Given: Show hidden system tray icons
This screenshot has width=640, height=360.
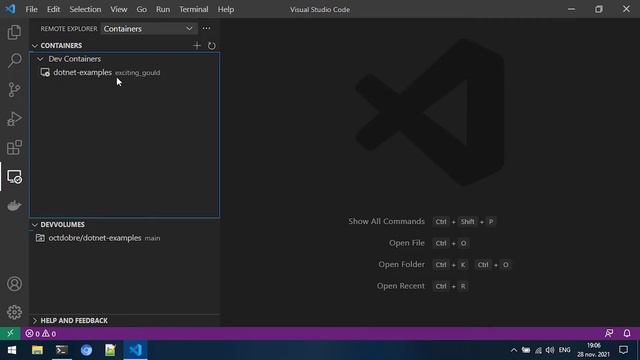Looking at the screenshot, I should coord(514,350).
